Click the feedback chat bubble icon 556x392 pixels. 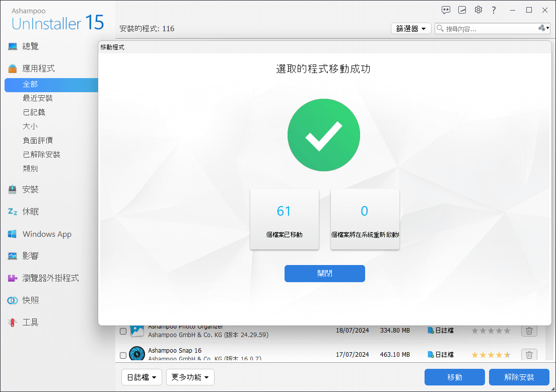point(446,10)
